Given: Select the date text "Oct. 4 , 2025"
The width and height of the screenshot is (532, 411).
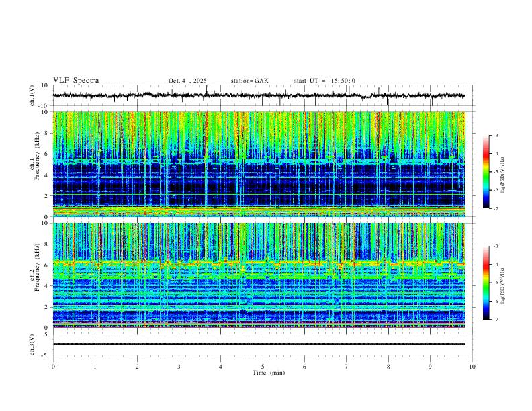Looking at the screenshot, I should point(187,81).
